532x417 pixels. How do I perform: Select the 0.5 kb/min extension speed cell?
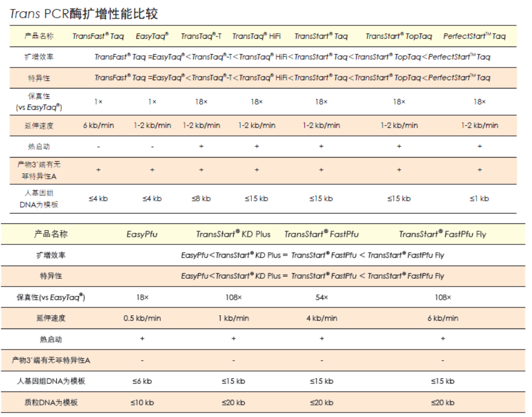click(x=142, y=319)
